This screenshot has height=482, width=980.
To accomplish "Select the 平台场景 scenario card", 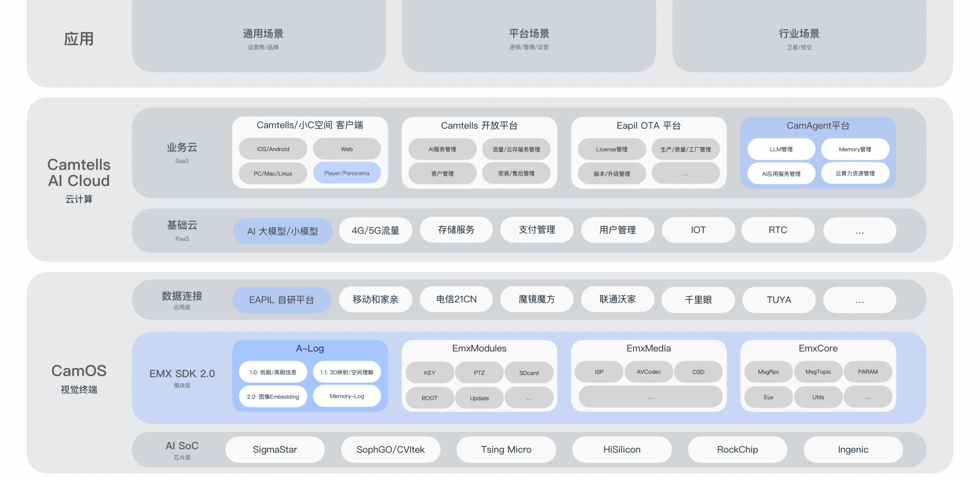I will pos(529,36).
